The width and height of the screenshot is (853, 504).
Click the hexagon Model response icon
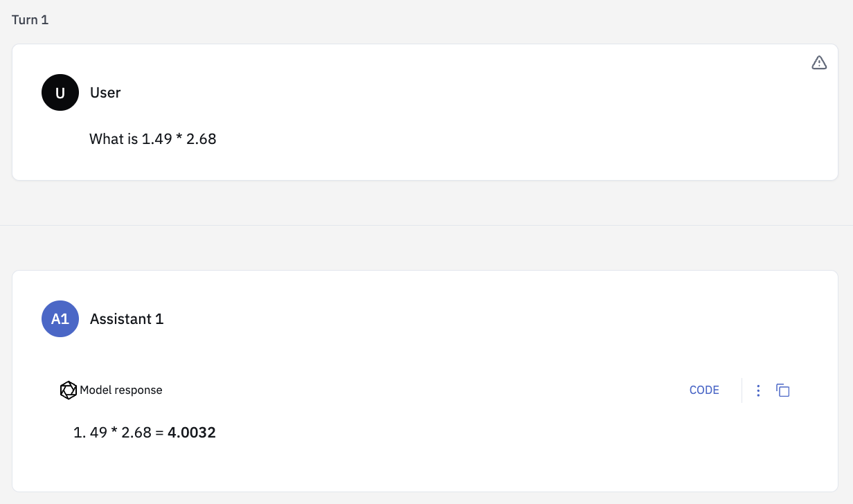[x=69, y=390]
